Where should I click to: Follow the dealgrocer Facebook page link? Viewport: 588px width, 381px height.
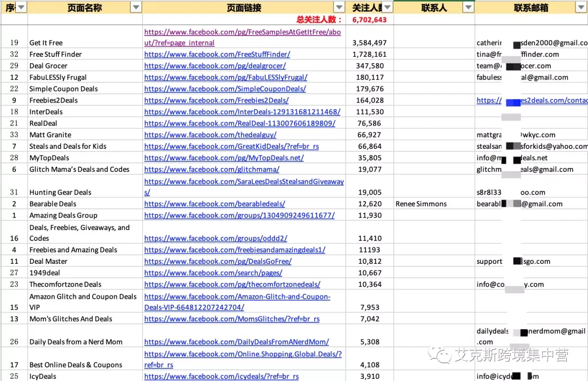point(215,66)
